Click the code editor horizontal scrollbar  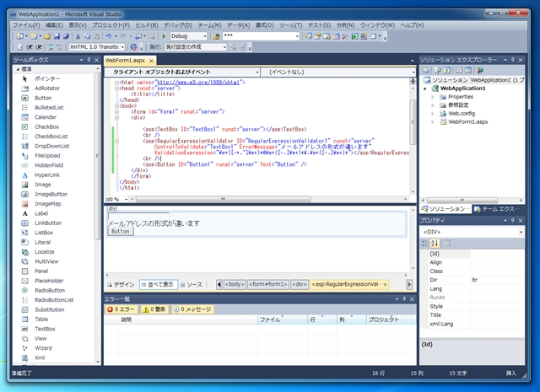tap(223, 199)
